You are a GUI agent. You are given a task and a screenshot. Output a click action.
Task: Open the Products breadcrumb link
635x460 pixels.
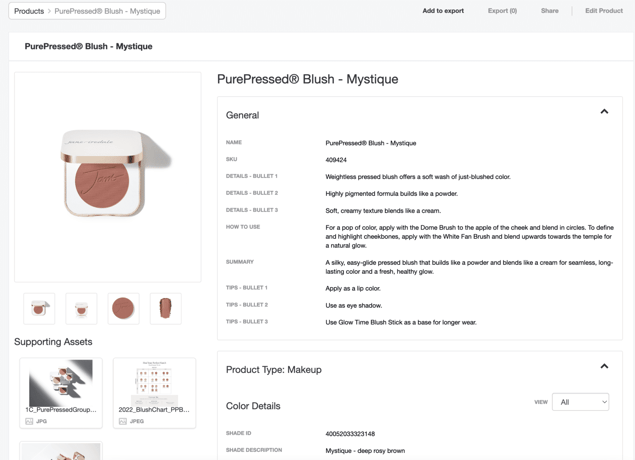(x=29, y=11)
